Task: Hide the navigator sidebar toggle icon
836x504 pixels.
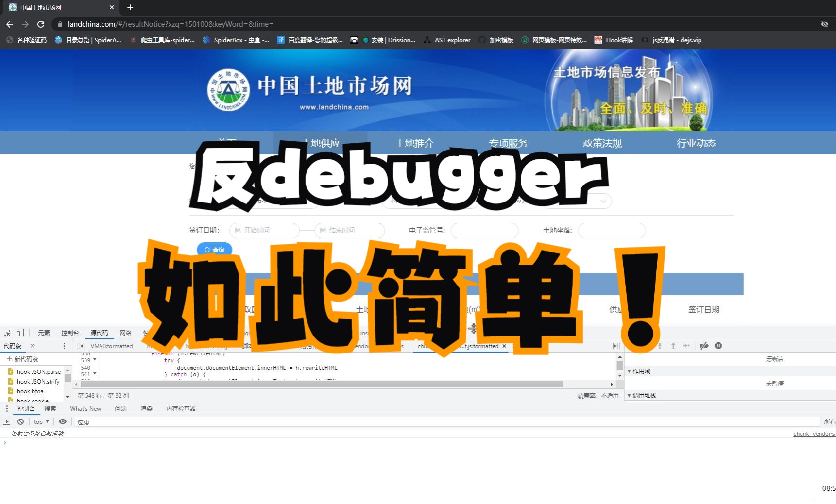Action: (81, 346)
